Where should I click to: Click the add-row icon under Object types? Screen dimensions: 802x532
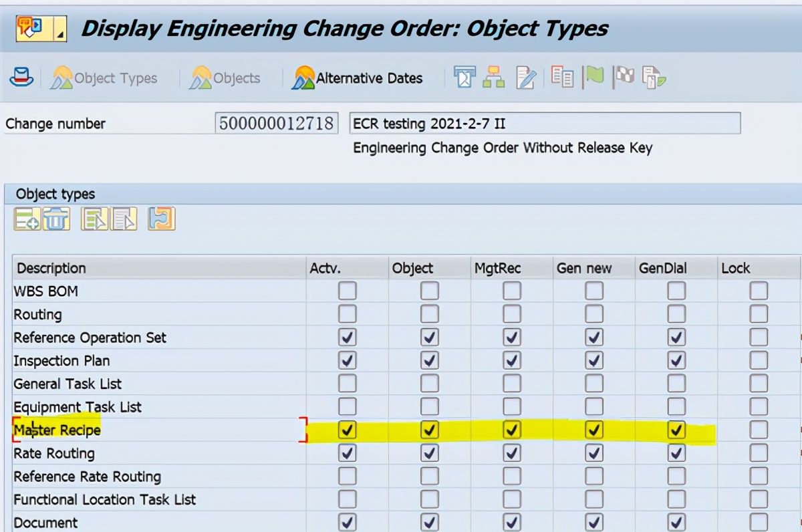click(x=27, y=219)
